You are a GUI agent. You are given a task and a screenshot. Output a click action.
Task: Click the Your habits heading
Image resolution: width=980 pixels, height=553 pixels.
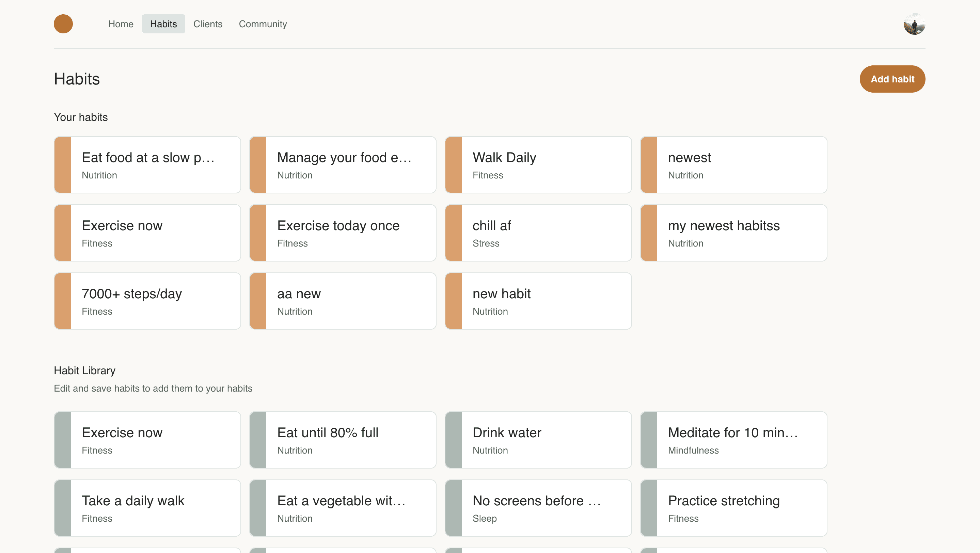click(x=81, y=117)
